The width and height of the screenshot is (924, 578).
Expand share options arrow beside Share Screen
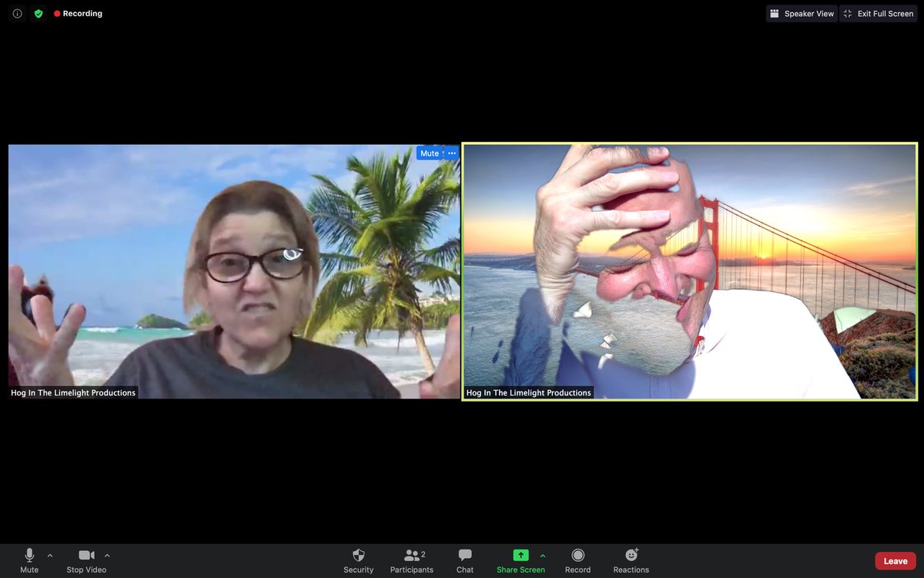click(543, 555)
